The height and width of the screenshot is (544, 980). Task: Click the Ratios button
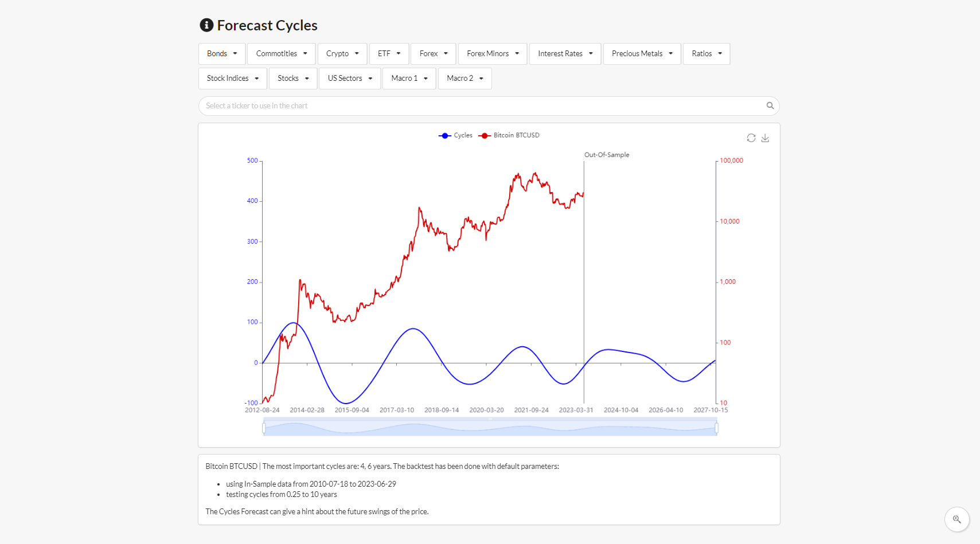[x=706, y=53]
